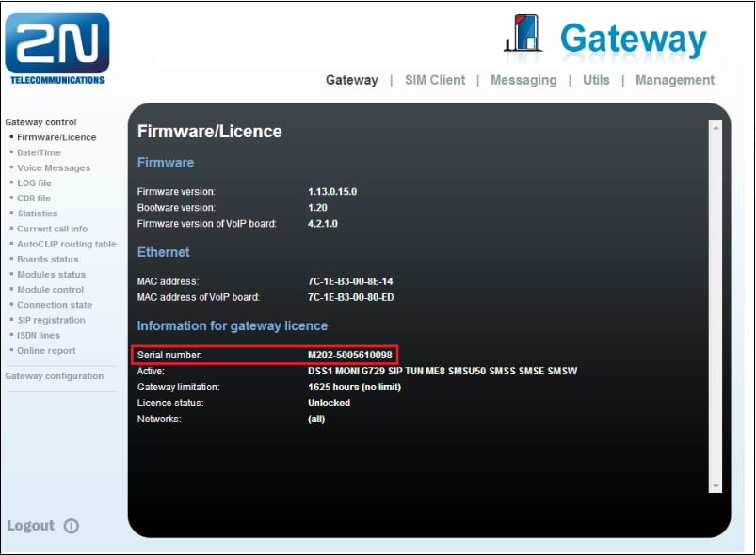Screen dimensions: 756x555
Task: Open the CDR file page
Action: point(34,198)
